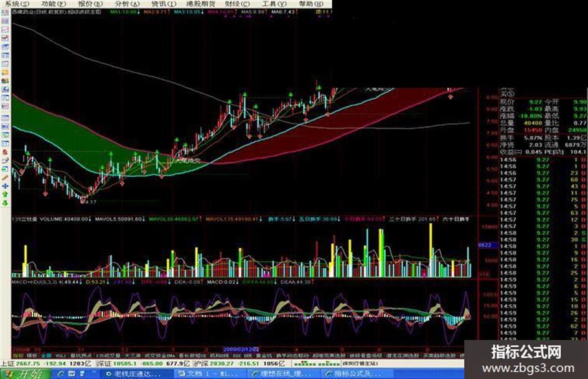This screenshot has width=588, height=379.
Task: Click the topmost icon of the left toolbar
Action: [5, 12]
